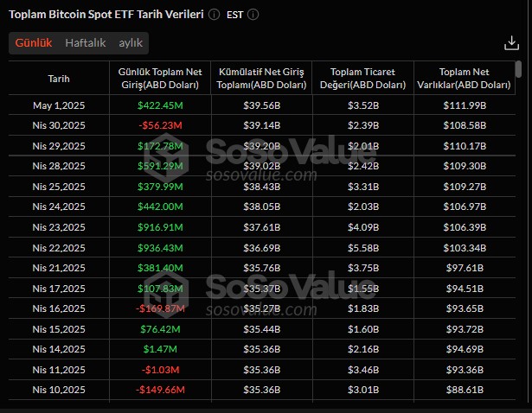Click the $107.83M inflow value
532x413 pixels.
coord(160,289)
